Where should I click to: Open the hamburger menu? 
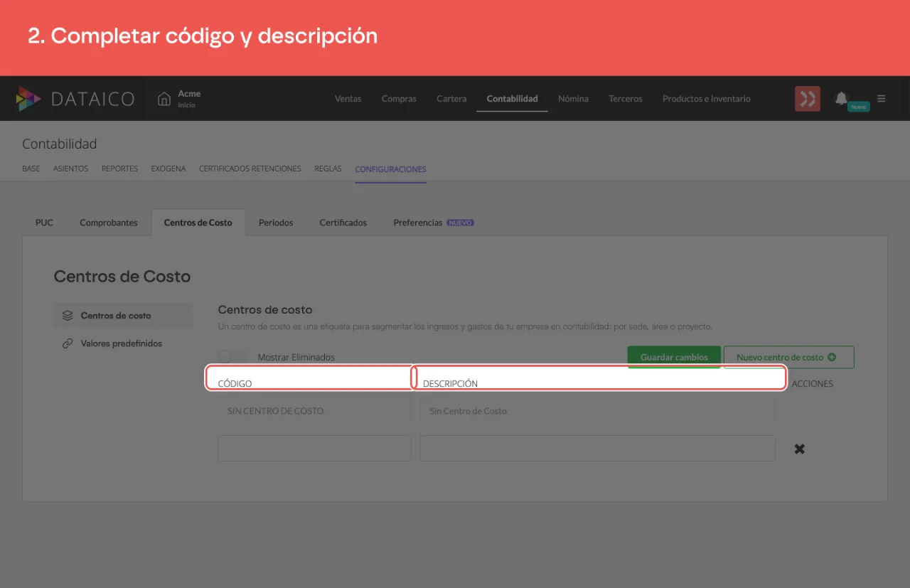[x=882, y=99]
